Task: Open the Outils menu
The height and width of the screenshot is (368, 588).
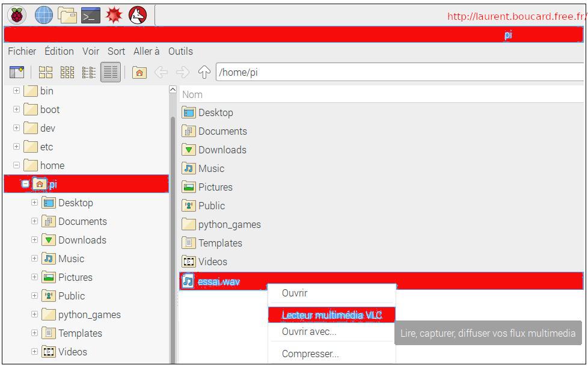Action: 180,51
